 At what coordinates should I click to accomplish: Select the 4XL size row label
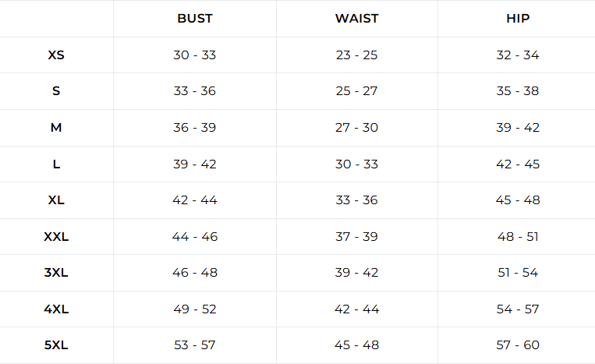pos(56,309)
